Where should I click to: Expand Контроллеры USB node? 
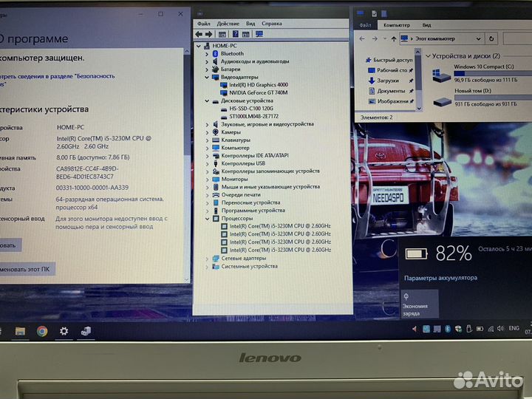pos(208,163)
